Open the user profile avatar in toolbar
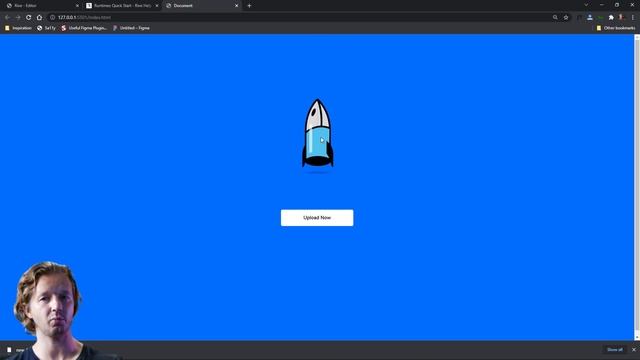 [x=621, y=18]
